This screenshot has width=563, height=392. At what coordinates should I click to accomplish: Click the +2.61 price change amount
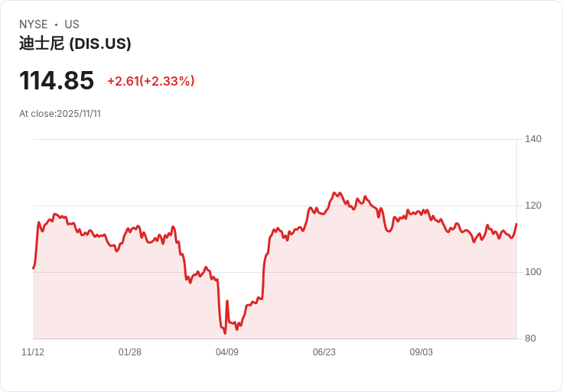122,81
